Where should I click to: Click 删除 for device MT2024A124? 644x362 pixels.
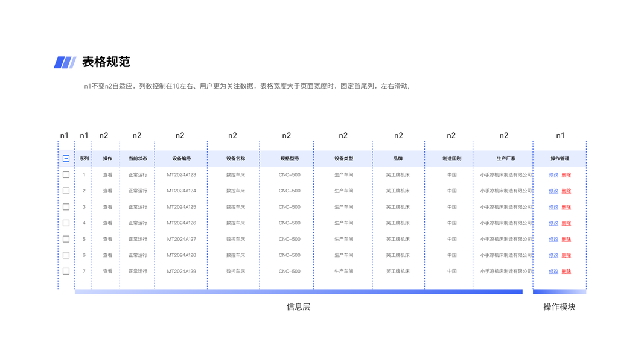pos(566,191)
